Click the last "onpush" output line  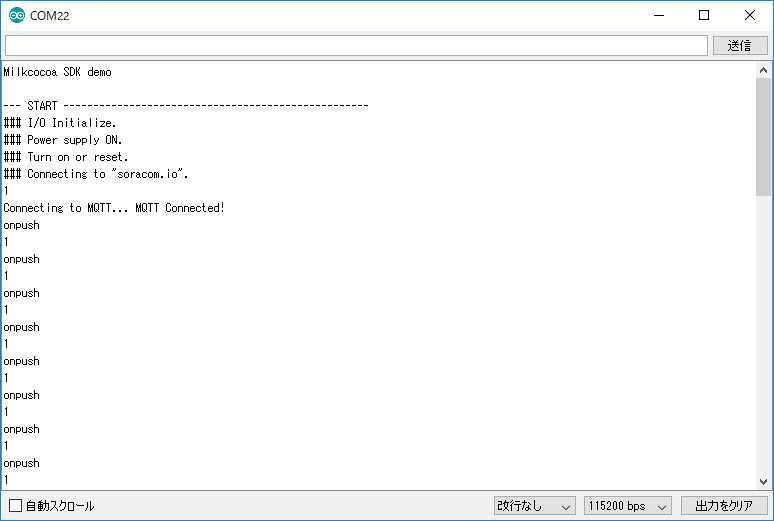pyautogui.click(x=21, y=463)
